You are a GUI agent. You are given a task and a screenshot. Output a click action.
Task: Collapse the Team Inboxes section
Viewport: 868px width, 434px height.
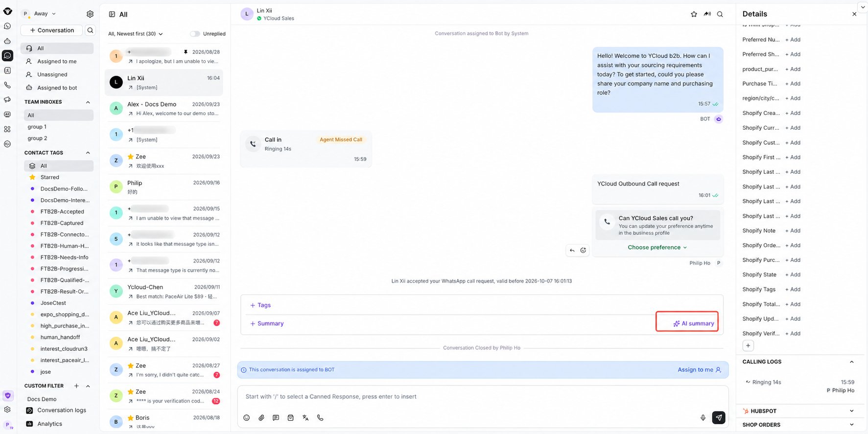(x=88, y=102)
